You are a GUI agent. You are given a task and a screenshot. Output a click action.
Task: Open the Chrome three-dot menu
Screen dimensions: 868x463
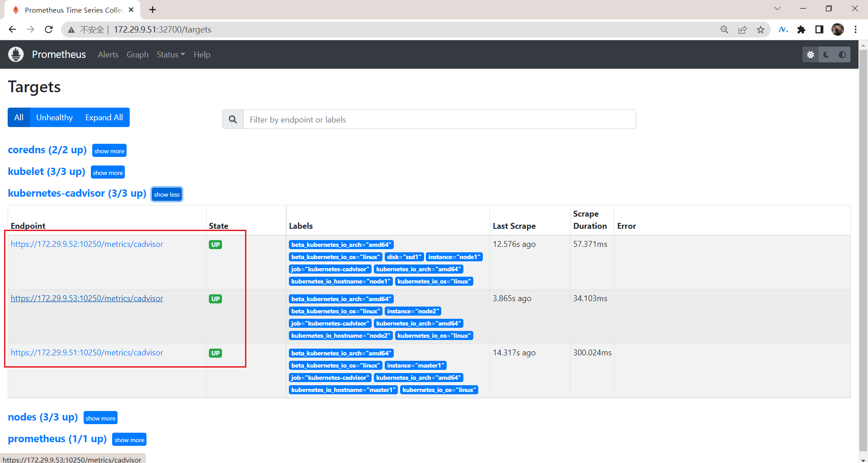[x=855, y=29]
